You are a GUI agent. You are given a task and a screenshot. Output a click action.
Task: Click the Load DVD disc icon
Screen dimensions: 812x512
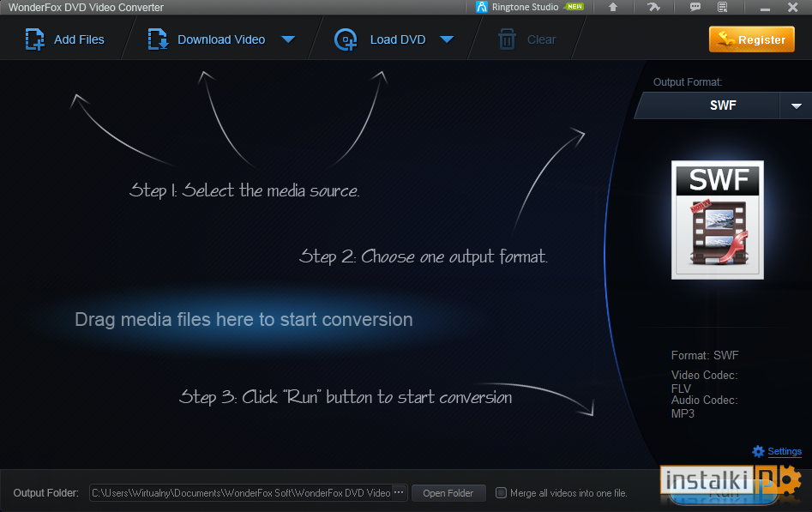click(346, 39)
